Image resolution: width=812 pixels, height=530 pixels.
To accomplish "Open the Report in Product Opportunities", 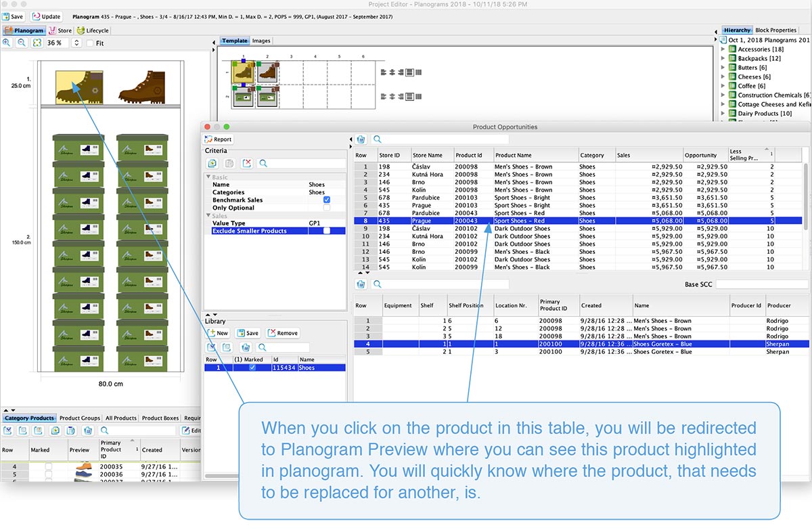I will [218, 139].
